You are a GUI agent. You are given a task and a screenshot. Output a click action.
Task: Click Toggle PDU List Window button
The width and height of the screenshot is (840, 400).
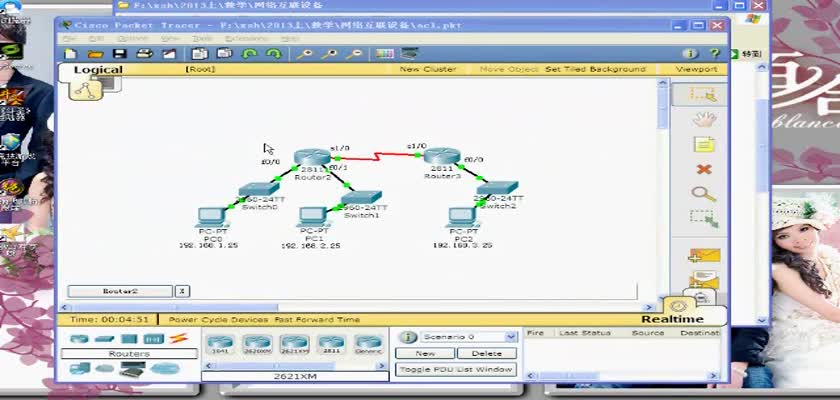click(456, 369)
